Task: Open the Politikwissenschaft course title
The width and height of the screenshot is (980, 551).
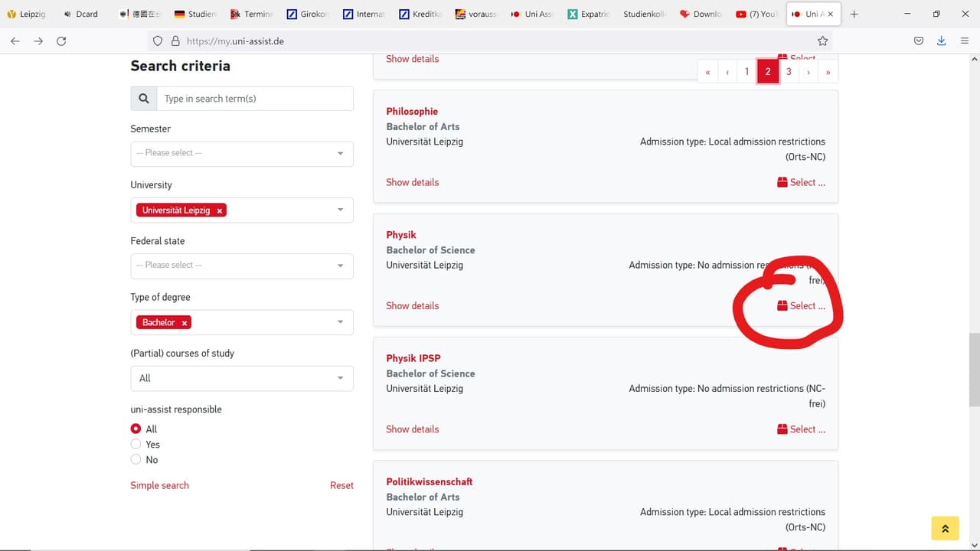Action: coord(430,482)
